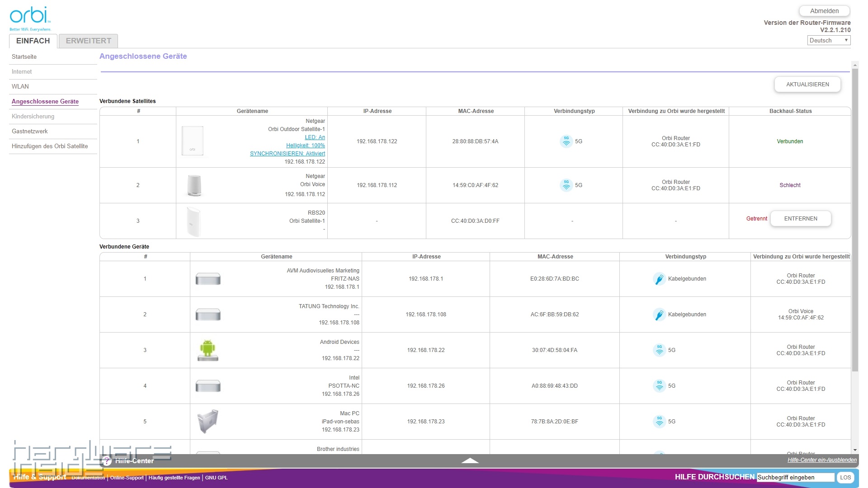Open Häufig gestellte Fragen footer link

coord(174,478)
